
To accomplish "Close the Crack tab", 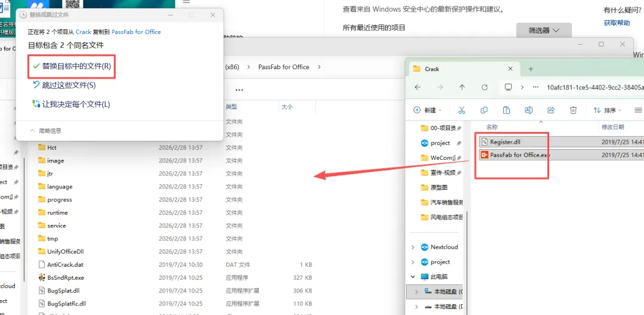I will tap(510, 69).
